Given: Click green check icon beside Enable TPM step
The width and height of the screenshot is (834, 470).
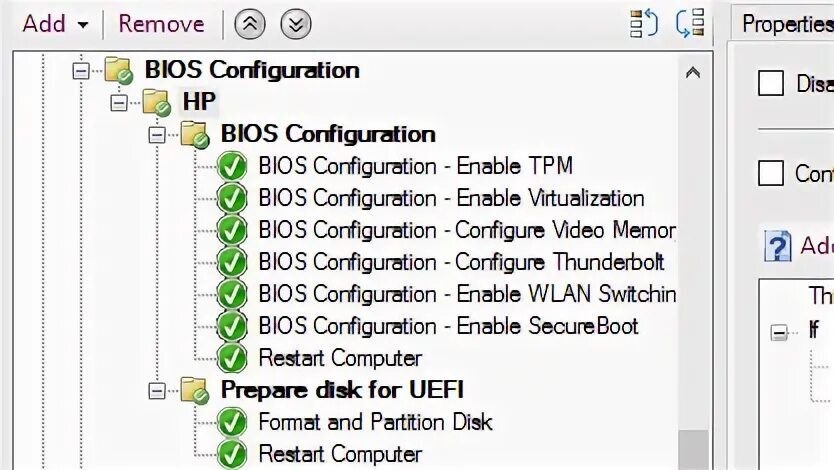Looking at the screenshot, I should (232, 166).
